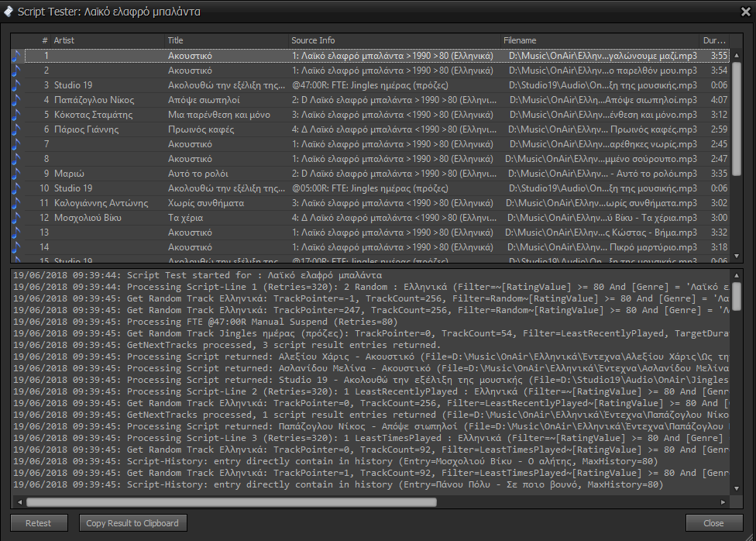Click right arrow of log horizontal scrollbar
This screenshot has height=541, width=756.
tap(723, 502)
